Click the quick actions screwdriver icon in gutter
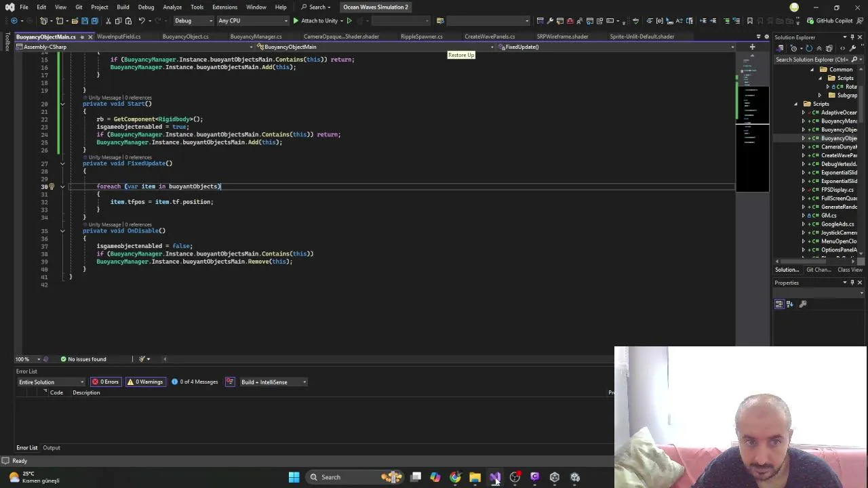 pos(52,186)
